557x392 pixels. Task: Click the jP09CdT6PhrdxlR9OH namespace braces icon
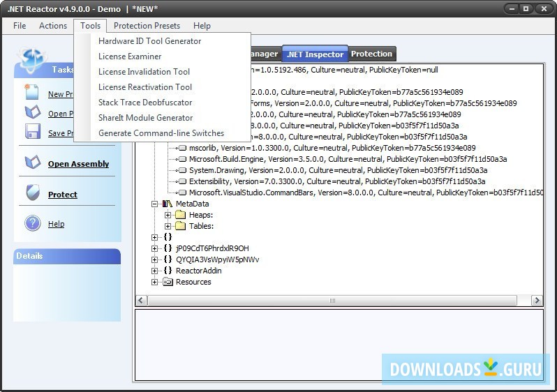pyautogui.click(x=168, y=248)
